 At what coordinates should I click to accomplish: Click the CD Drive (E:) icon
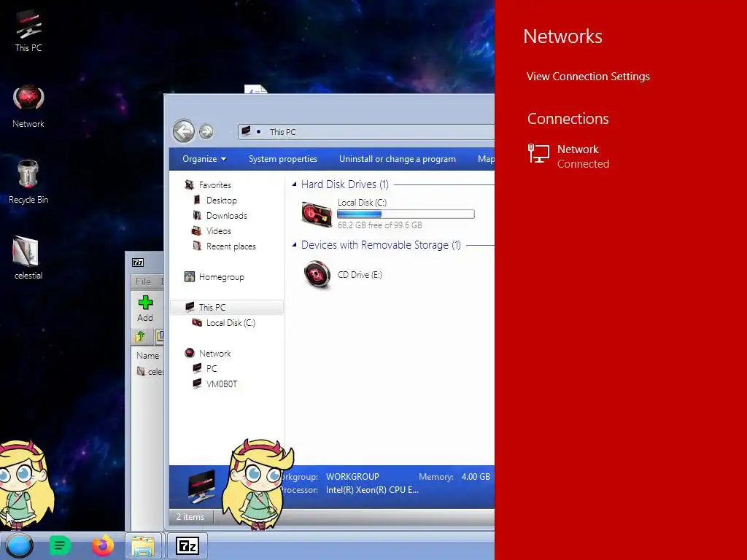[317, 274]
